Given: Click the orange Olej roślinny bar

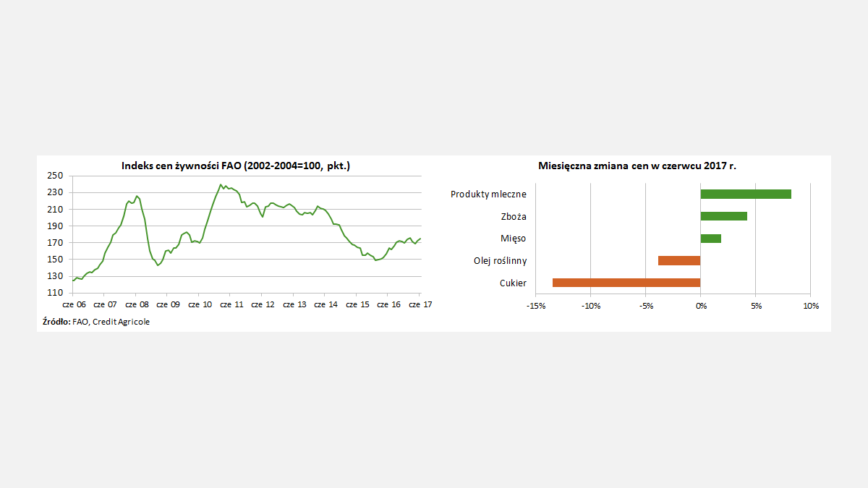Looking at the screenshot, I should [x=679, y=260].
